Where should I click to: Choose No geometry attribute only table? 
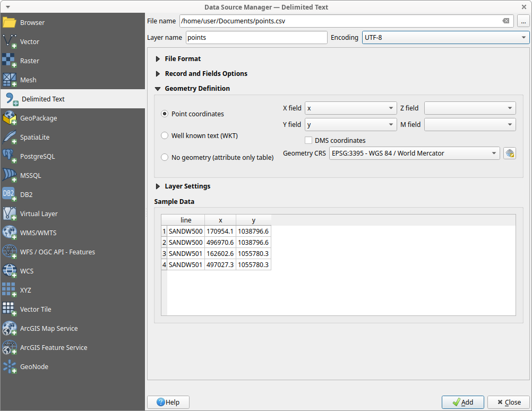[165, 157]
